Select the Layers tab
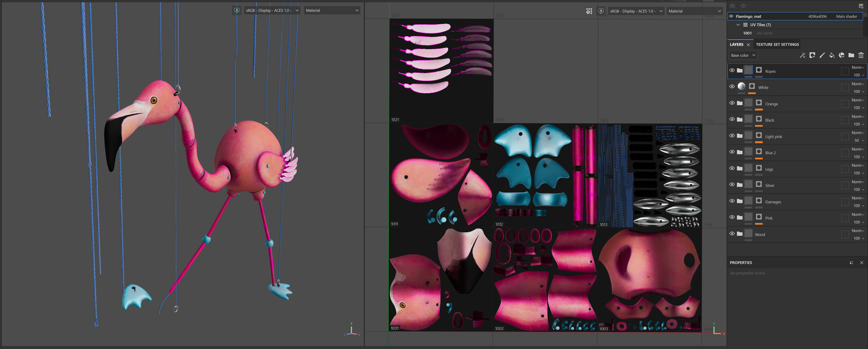This screenshot has width=868, height=349. pyautogui.click(x=736, y=44)
